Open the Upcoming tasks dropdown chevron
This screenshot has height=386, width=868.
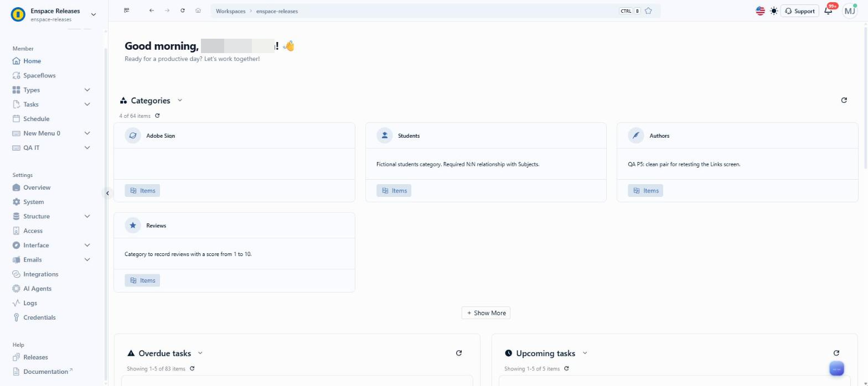585,353
